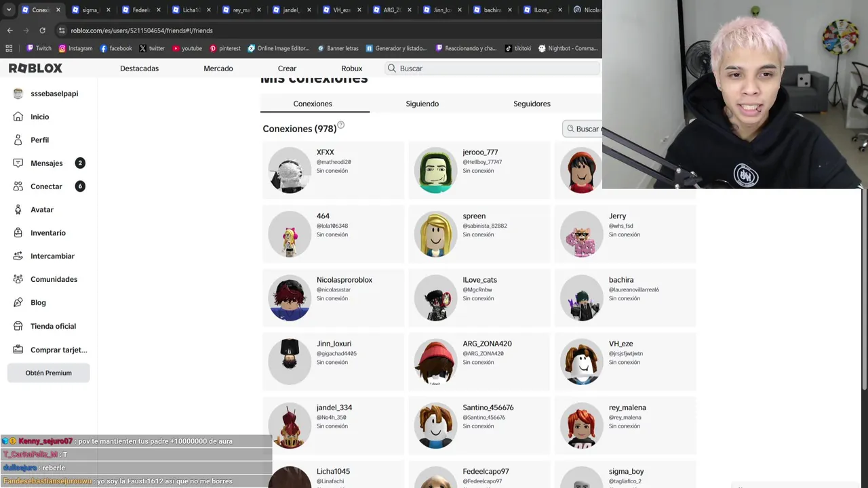Click bachira's avatar thumbnail
The height and width of the screenshot is (488, 868).
coord(582,298)
